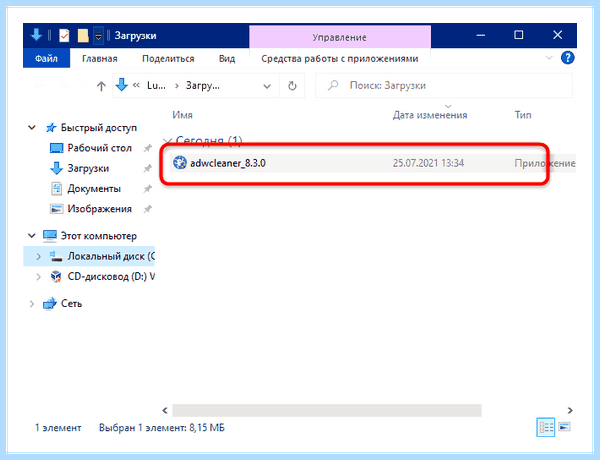Open Изображения in the navigation pane
600x460 pixels.
click(x=99, y=209)
